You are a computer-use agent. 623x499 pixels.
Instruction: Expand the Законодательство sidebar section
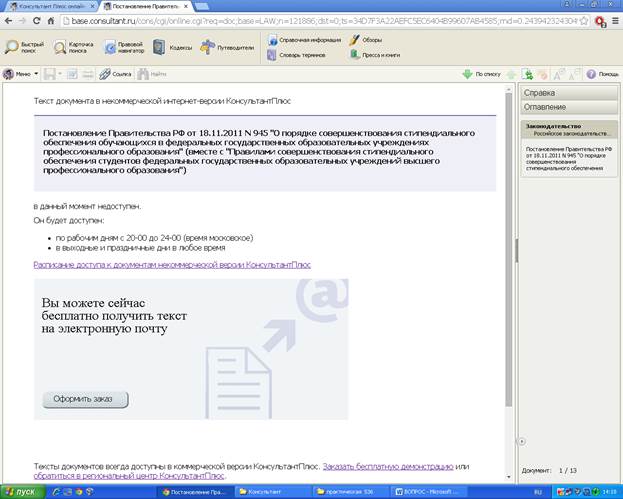(x=569, y=130)
